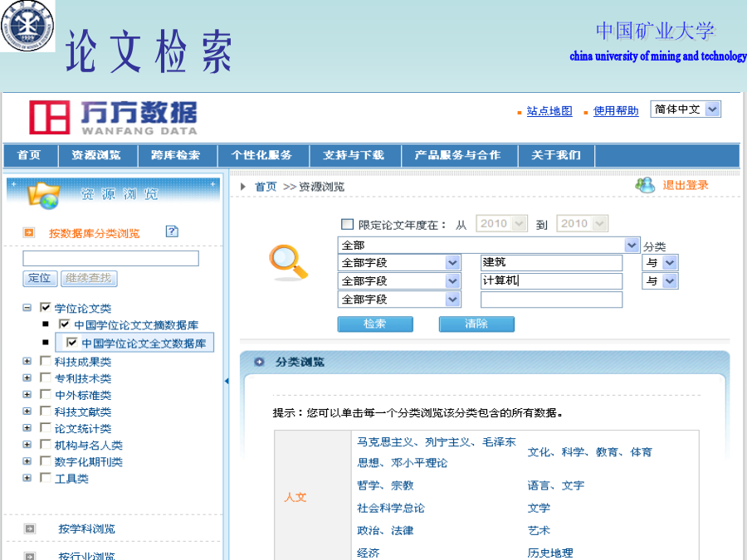Open the 站点地图 link

point(549,111)
